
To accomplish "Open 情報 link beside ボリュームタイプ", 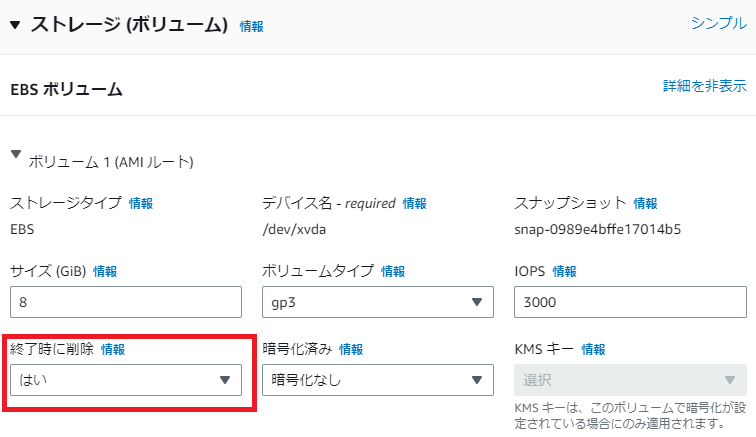I will (x=393, y=272).
